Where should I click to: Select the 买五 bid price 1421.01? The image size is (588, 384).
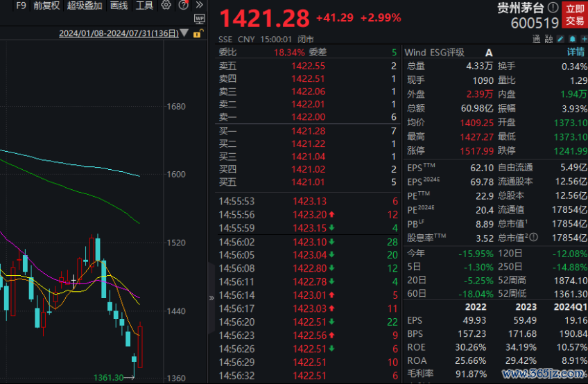(x=309, y=182)
